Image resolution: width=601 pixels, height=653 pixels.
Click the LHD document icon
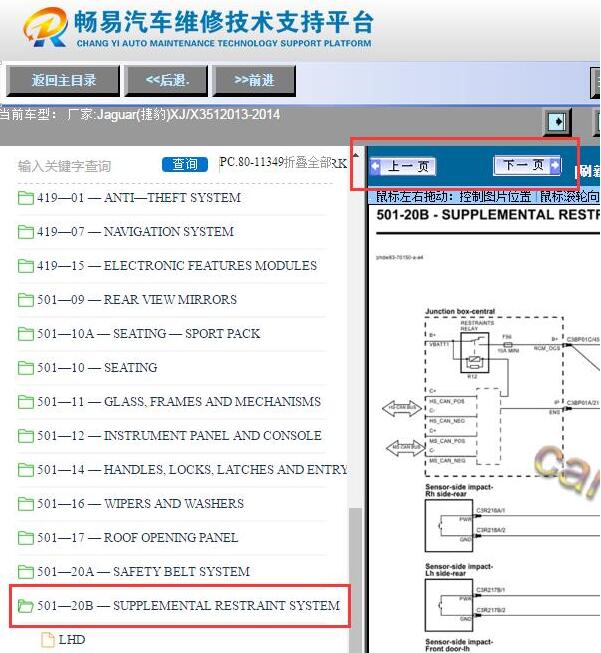click(47, 640)
